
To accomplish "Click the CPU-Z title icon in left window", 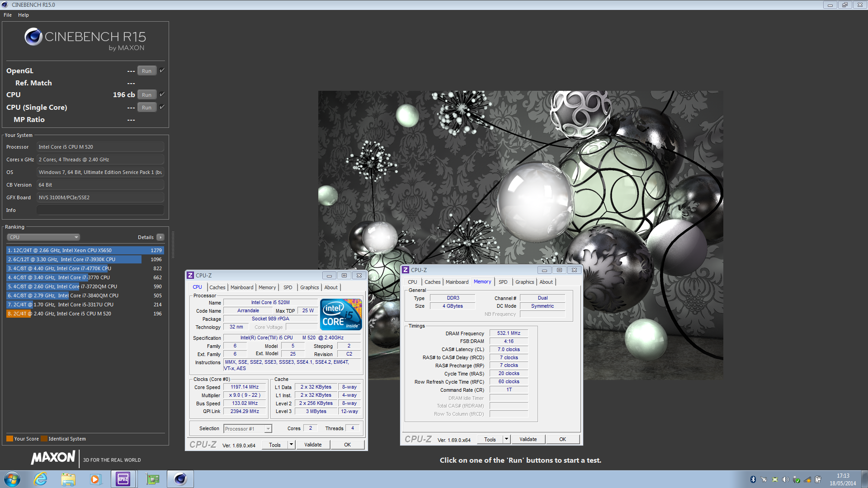I will pos(190,275).
